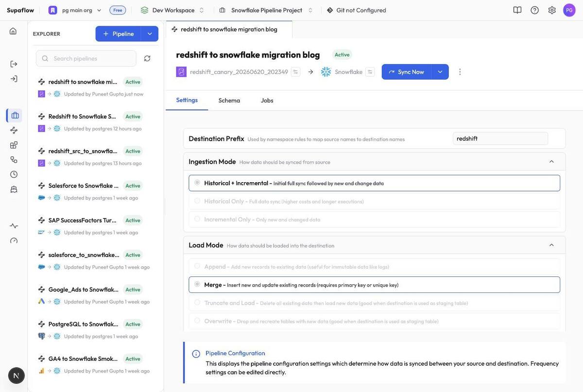Click the Redshift source logo icon in header
583x392 pixels.
(181, 72)
